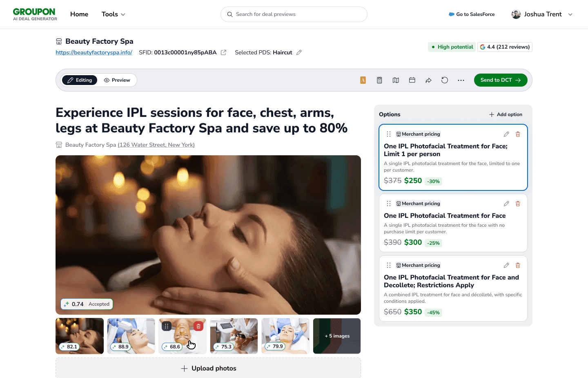Edit the Selected PDS pencil icon
The width and height of the screenshot is (588, 378).
pos(299,52)
